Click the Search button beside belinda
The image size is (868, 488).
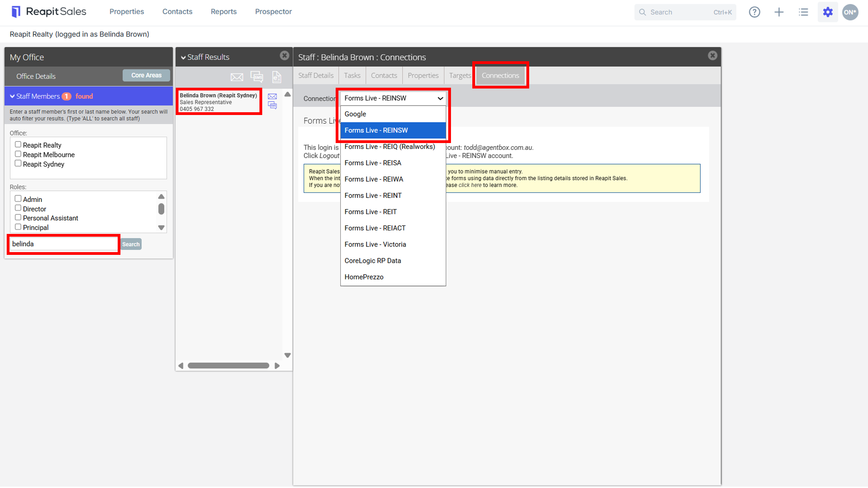[131, 244]
